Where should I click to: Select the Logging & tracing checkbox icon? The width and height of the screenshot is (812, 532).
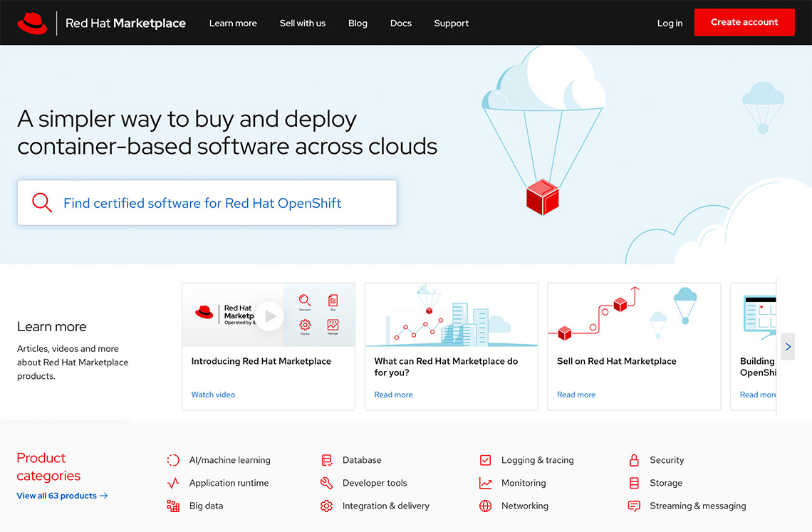click(x=485, y=460)
